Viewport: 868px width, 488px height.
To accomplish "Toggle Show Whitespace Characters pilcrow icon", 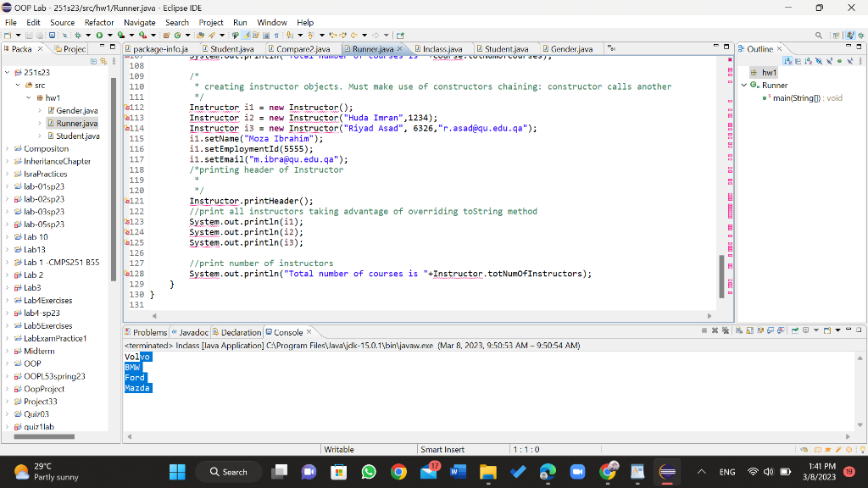I will 276,36.
